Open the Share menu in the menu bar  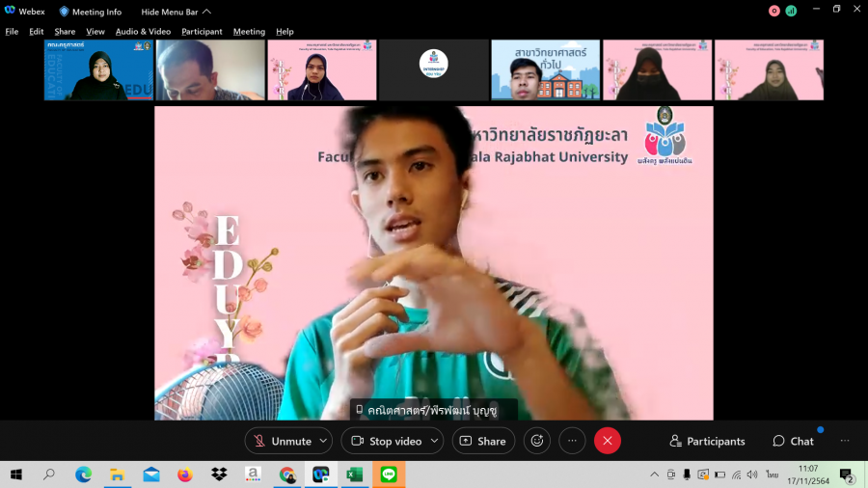click(x=65, y=31)
